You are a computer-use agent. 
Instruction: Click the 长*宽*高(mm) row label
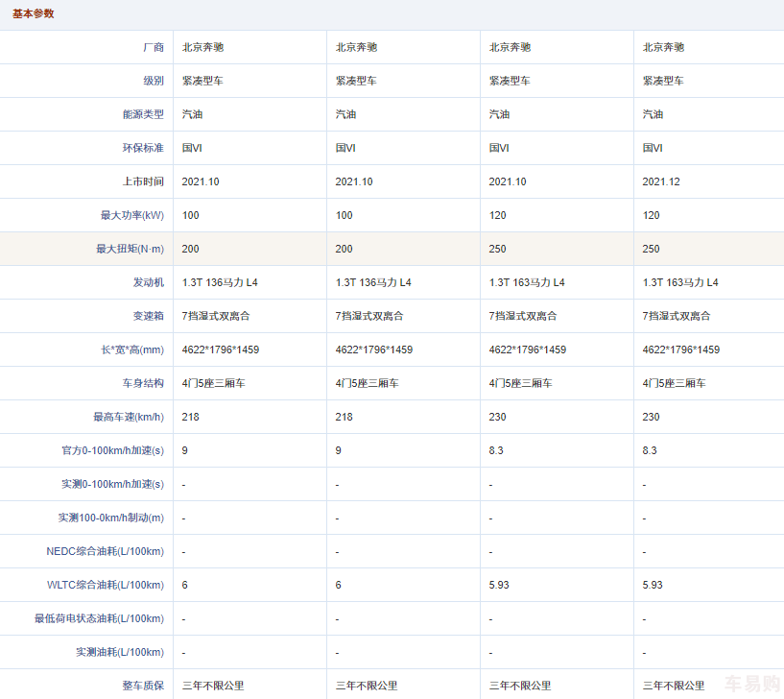132,349
